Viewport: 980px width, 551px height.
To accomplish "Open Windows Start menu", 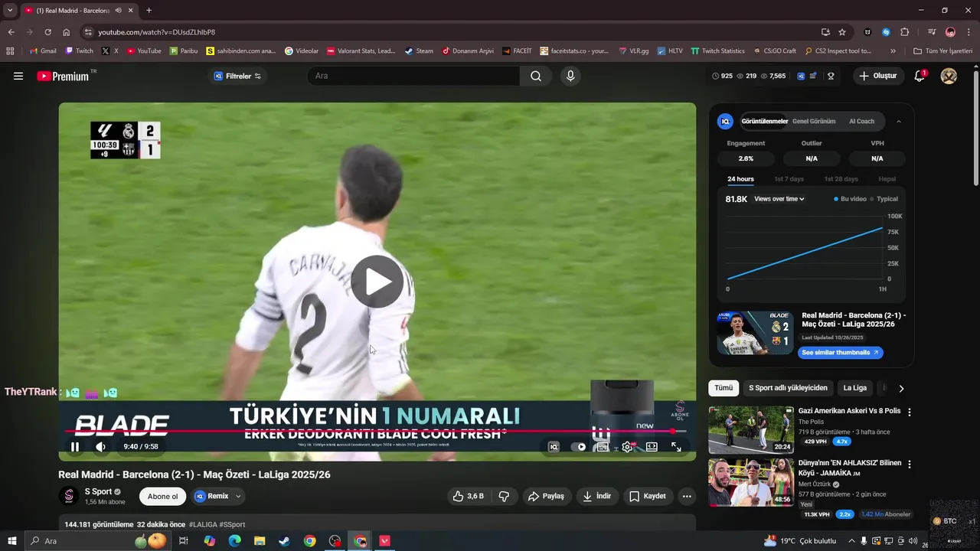I will pos(12,541).
